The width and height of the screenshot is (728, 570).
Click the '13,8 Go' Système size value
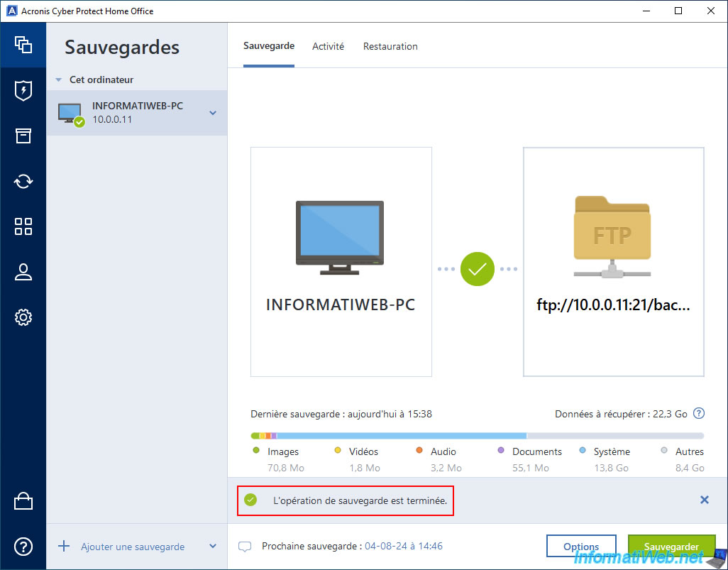tap(611, 468)
